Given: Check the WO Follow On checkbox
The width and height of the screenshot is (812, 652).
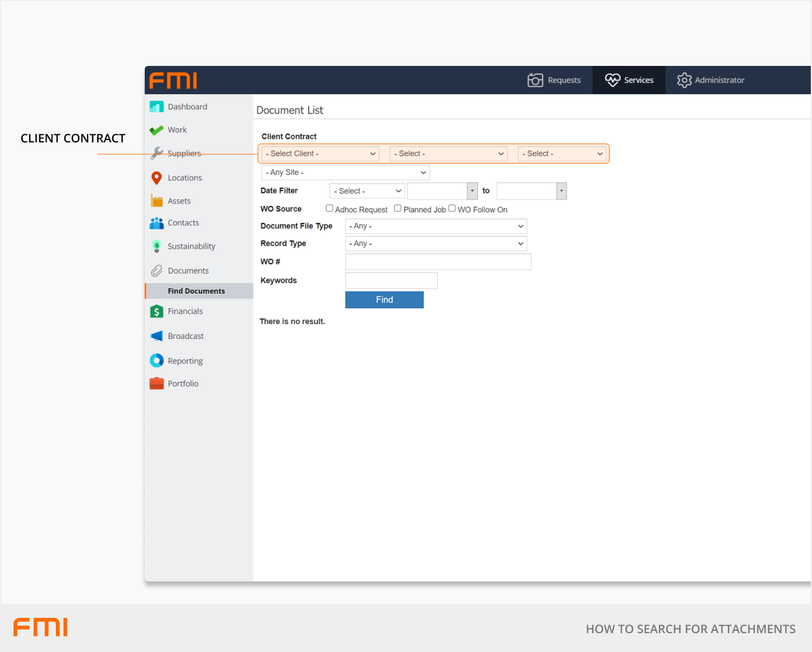Looking at the screenshot, I should click(x=452, y=208).
